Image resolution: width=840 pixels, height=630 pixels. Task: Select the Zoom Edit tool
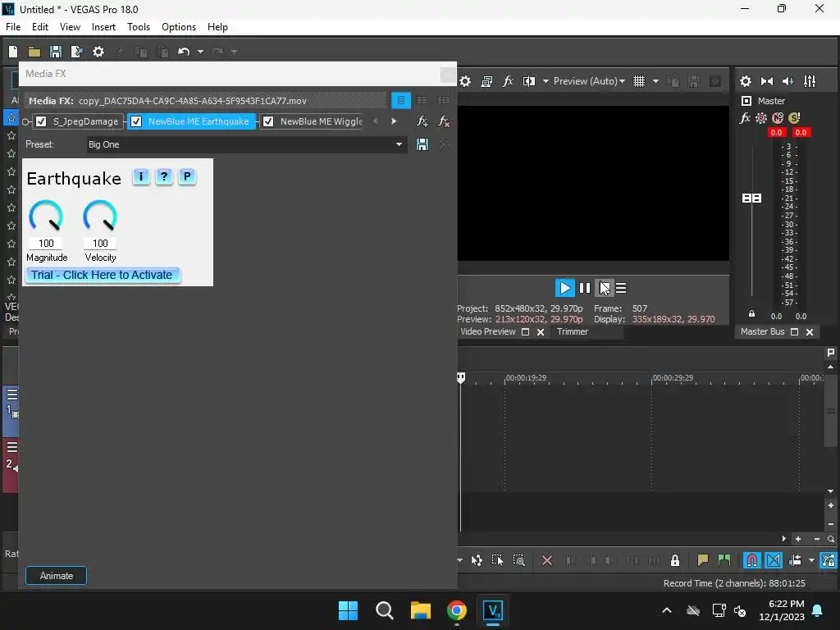(519, 560)
